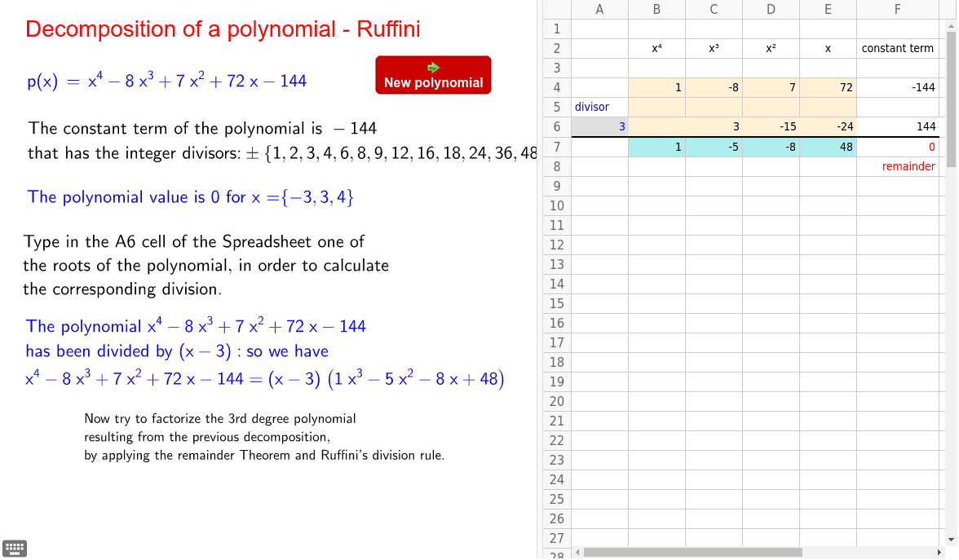Select row 7 header

coord(556,147)
